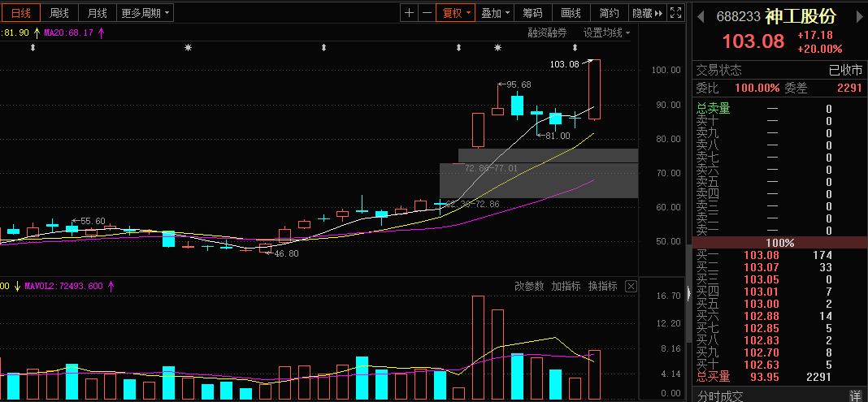Click 换指标 to change the indicator

(x=602, y=286)
